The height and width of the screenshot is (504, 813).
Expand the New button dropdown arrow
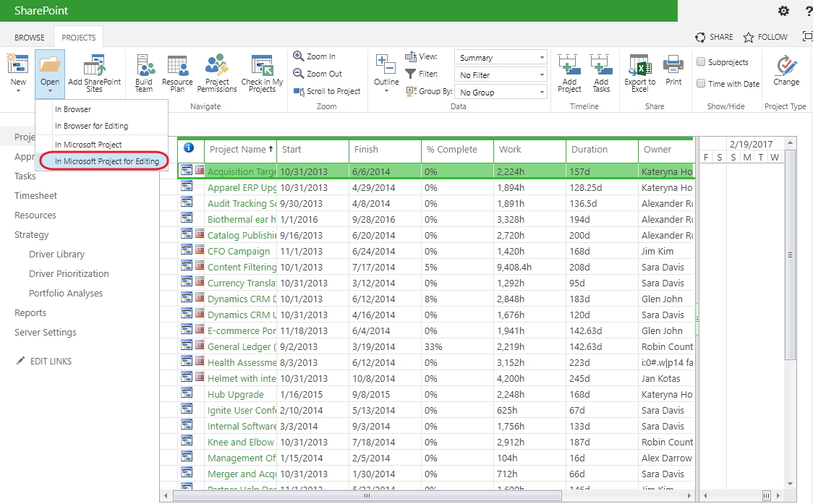[18, 91]
